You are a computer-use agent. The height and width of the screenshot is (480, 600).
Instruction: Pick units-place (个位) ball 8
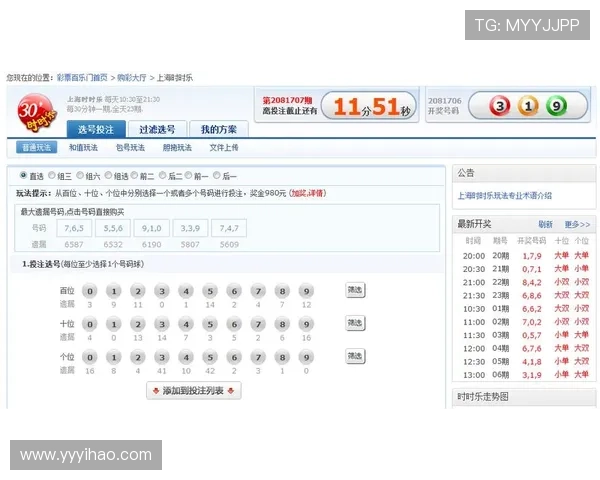tap(282, 358)
